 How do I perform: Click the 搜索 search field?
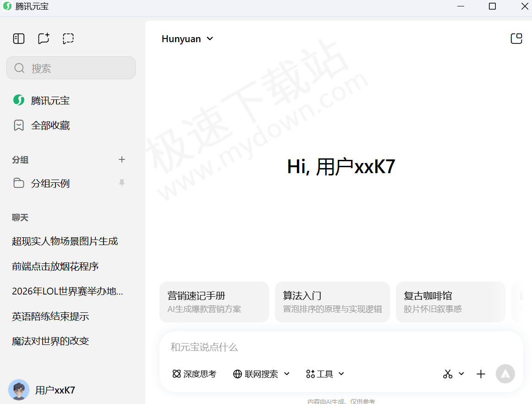71,68
